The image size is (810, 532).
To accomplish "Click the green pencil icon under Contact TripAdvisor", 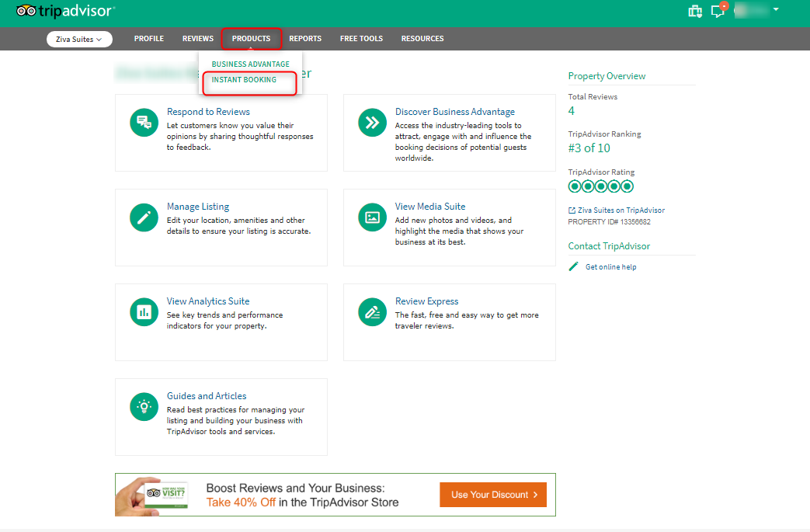I will (573, 266).
